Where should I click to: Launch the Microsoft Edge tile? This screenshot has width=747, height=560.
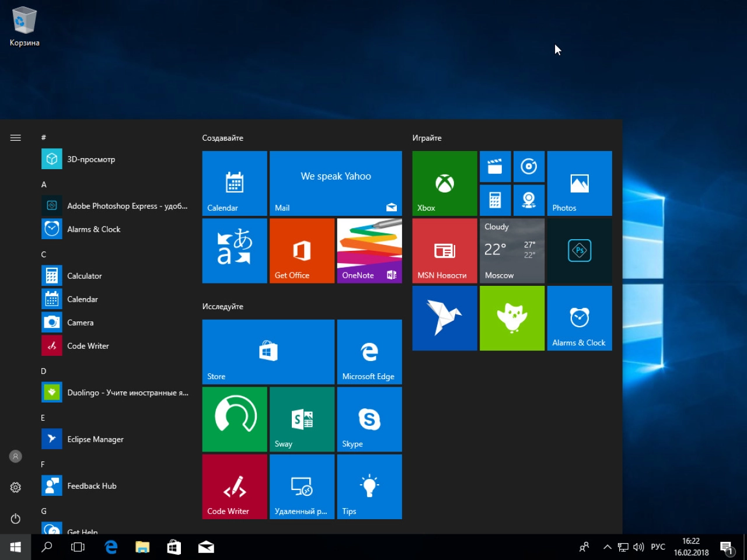pos(369,352)
